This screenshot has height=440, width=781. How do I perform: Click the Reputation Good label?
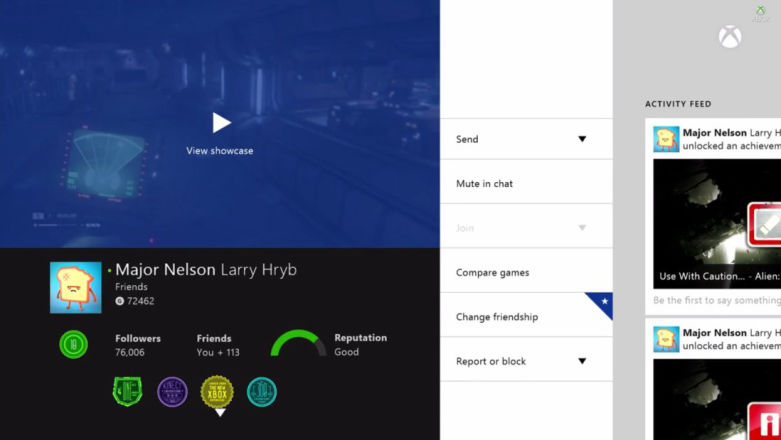361,344
